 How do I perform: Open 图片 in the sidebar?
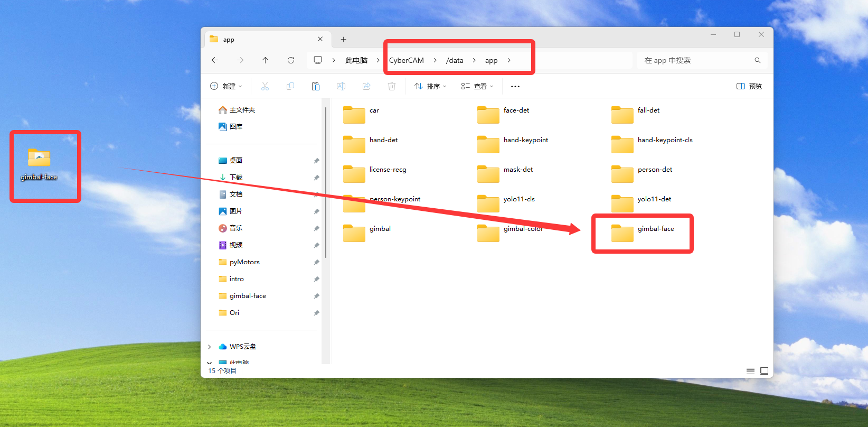pyautogui.click(x=231, y=211)
